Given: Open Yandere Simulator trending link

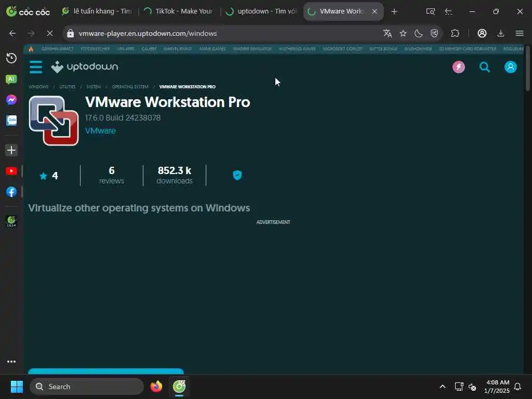Looking at the screenshot, I should point(252,49).
